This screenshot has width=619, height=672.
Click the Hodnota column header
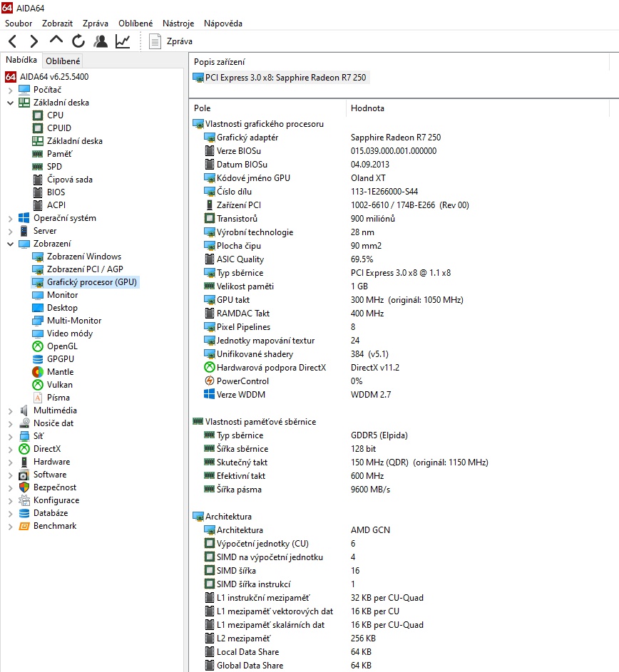[367, 108]
